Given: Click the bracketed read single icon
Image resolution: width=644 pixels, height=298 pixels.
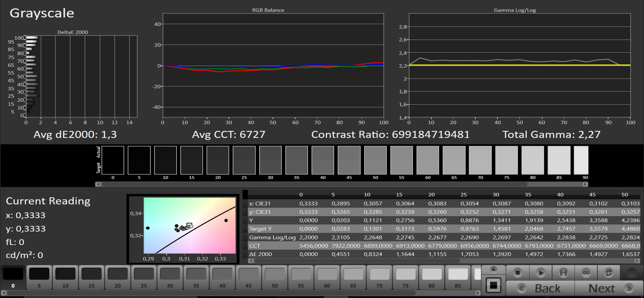Looking at the screenshot, I should pos(563,272).
